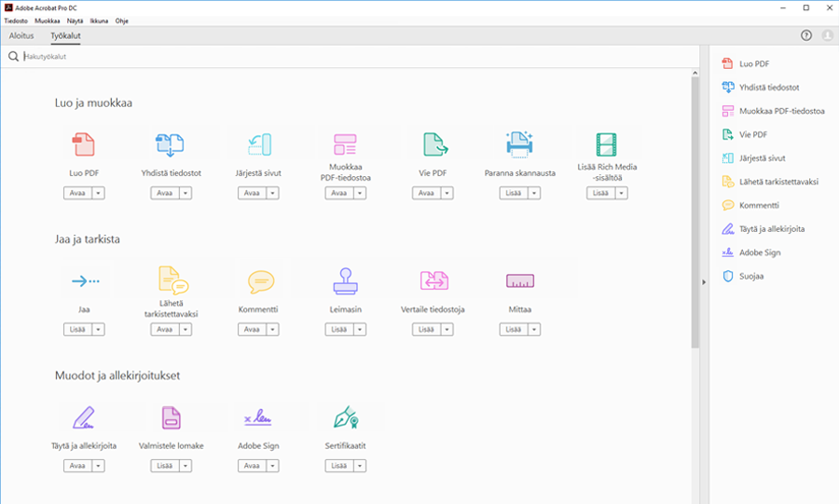This screenshot has height=504, width=839.
Task: Open the user profile avatar icon
Action: (x=827, y=35)
